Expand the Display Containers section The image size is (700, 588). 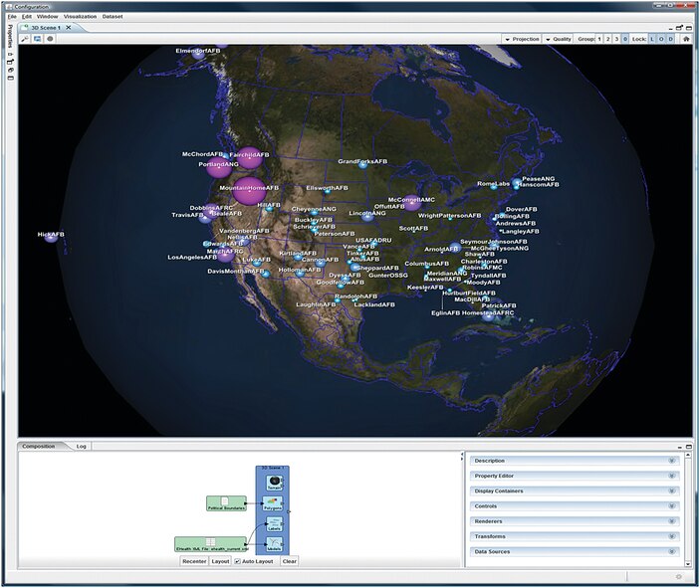575,490
